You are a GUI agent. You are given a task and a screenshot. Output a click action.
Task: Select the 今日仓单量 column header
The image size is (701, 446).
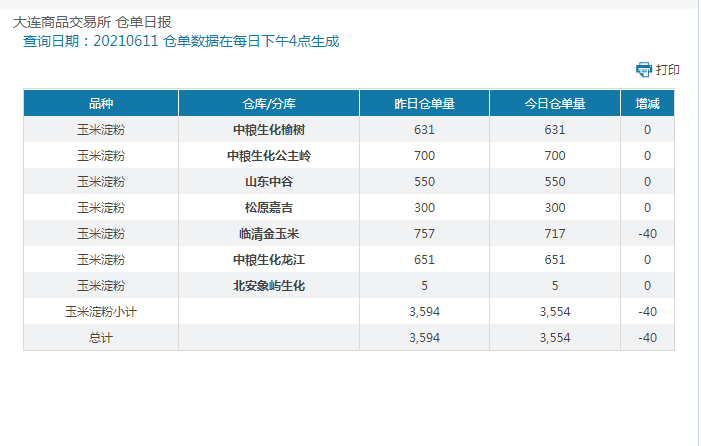(555, 104)
